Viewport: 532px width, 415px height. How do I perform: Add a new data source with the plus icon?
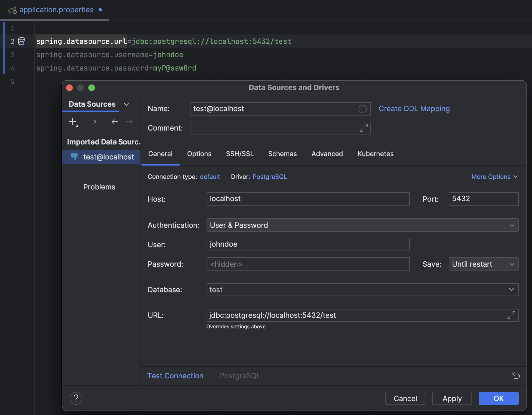(73, 122)
